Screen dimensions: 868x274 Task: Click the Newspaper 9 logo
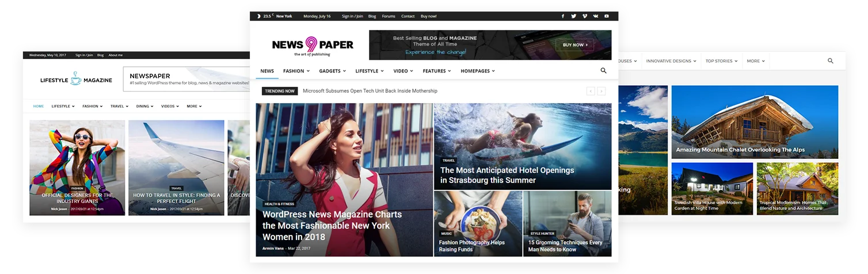point(313,45)
